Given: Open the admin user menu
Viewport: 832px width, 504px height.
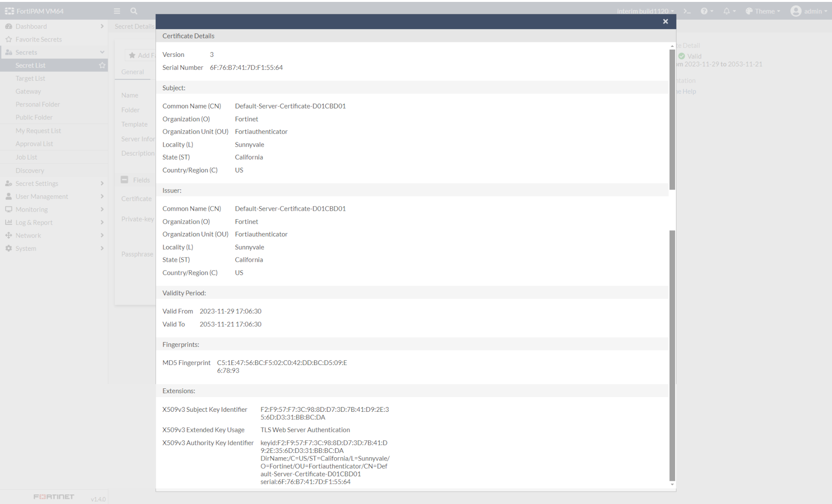Looking at the screenshot, I should pyautogui.click(x=809, y=11).
